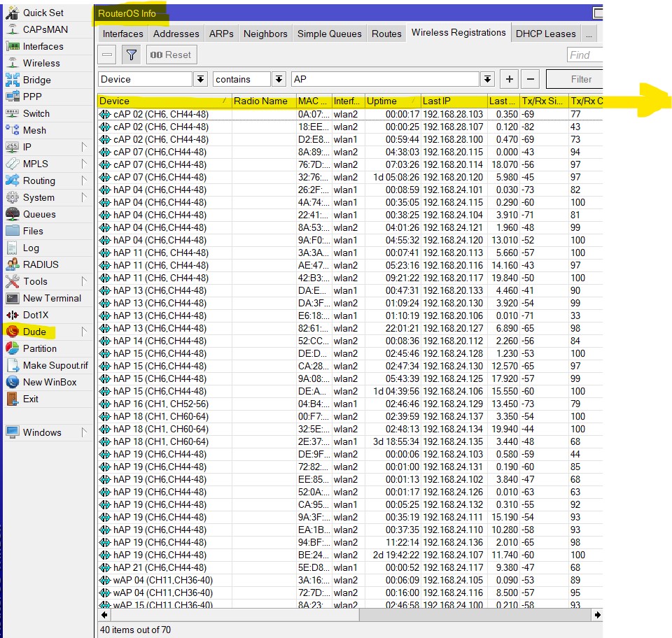Select hAP 14 (CH6,CH44-48) row
This screenshot has width=672, height=638.
[x=350, y=341]
